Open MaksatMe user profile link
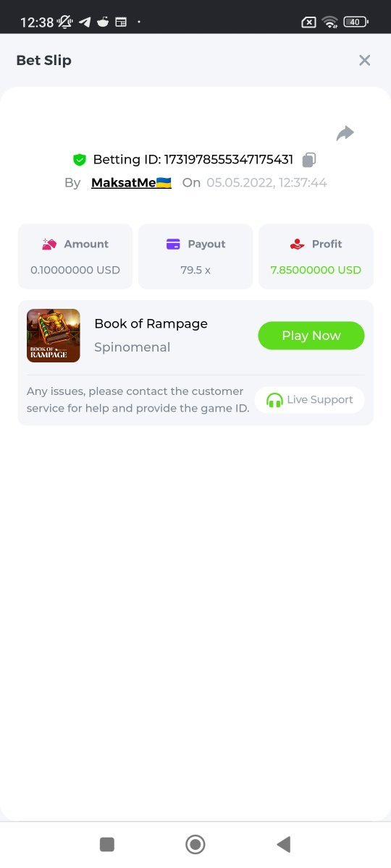This screenshot has width=391, height=868. [131, 183]
